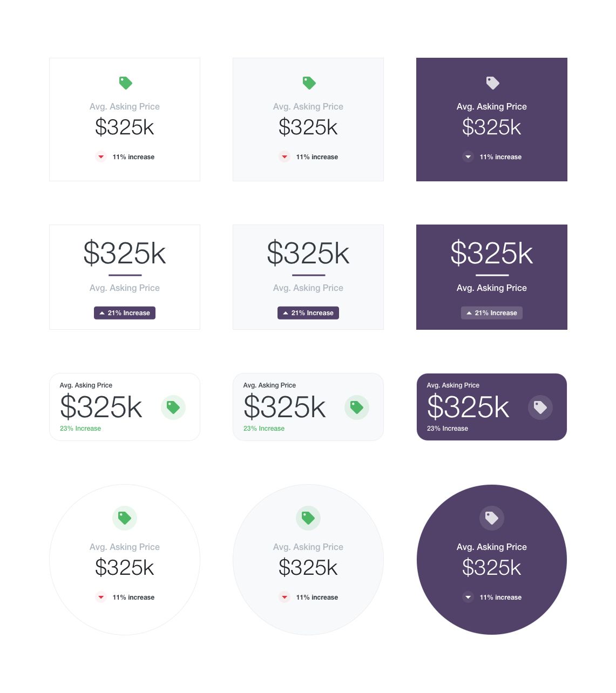Image resolution: width=616 pixels, height=693 pixels.
Task: Click tag icon in purple circle card
Action: click(492, 518)
